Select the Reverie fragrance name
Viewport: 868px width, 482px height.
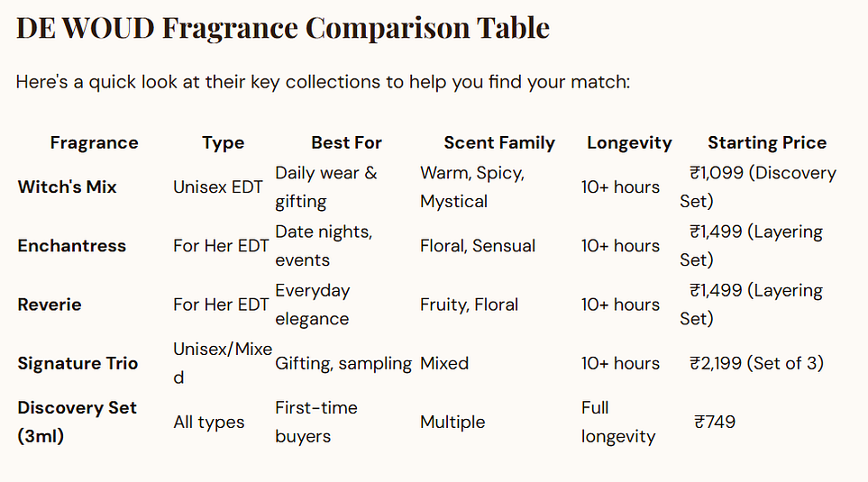point(49,305)
